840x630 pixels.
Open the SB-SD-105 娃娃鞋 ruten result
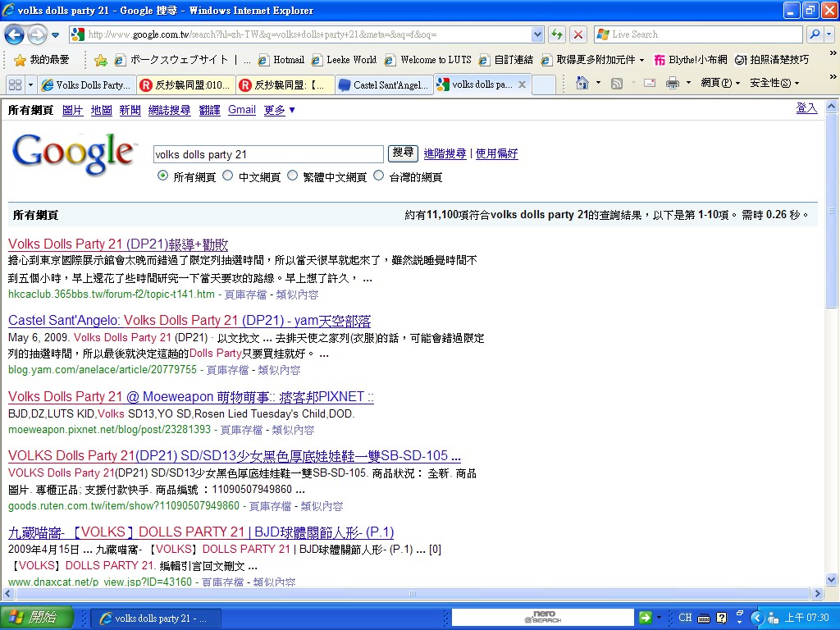[x=234, y=456]
